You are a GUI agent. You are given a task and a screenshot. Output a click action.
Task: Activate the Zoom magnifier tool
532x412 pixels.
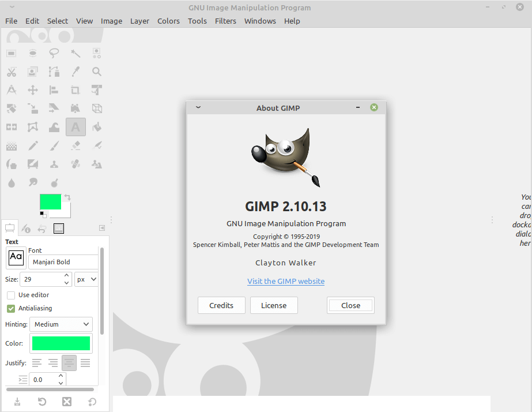97,72
